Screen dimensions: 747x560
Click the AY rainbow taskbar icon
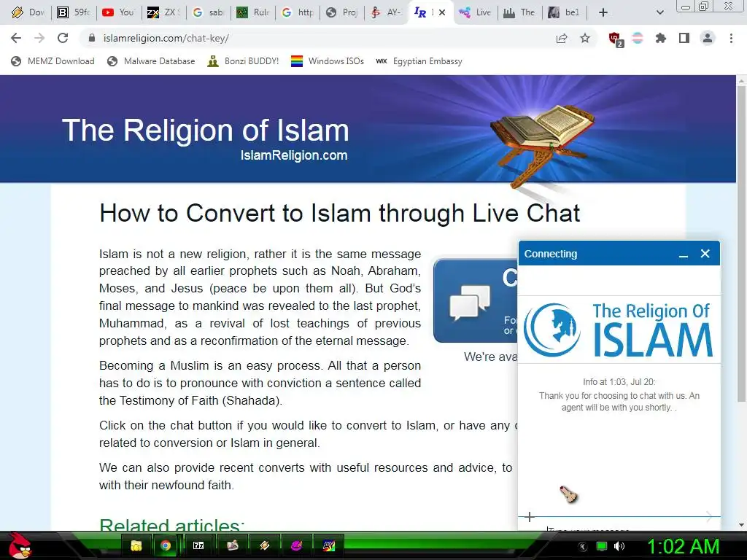[x=329, y=545]
